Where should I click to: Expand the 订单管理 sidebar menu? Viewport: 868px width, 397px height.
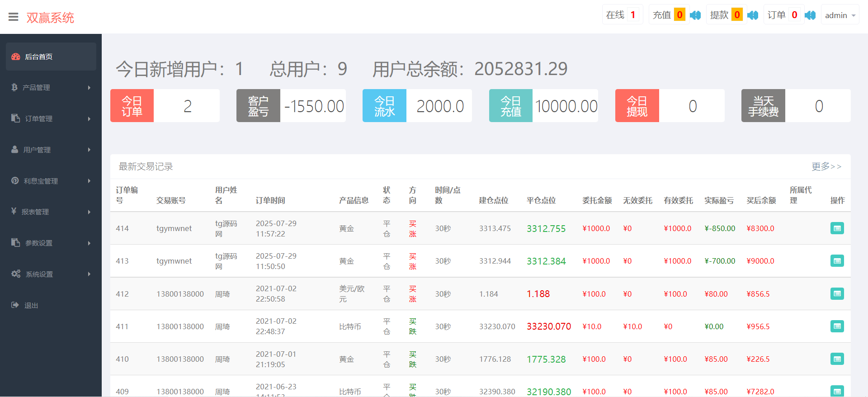(51, 118)
